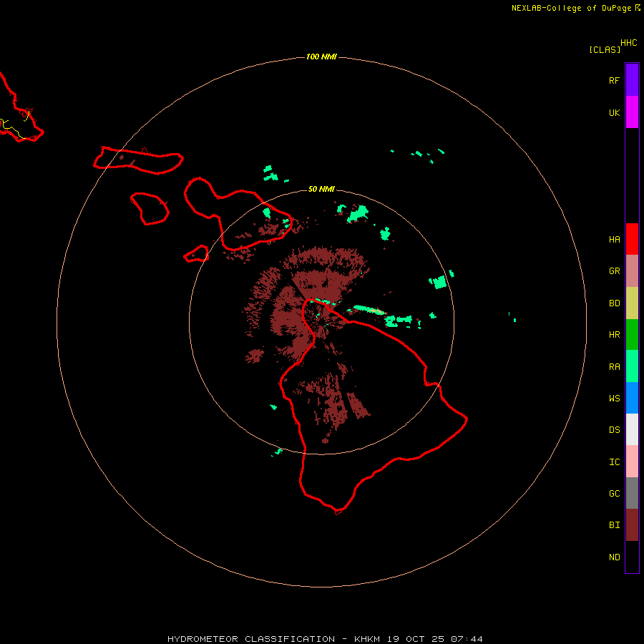Click the RA bright green legend swatch
This screenshot has width=644, height=644.
tap(632, 366)
